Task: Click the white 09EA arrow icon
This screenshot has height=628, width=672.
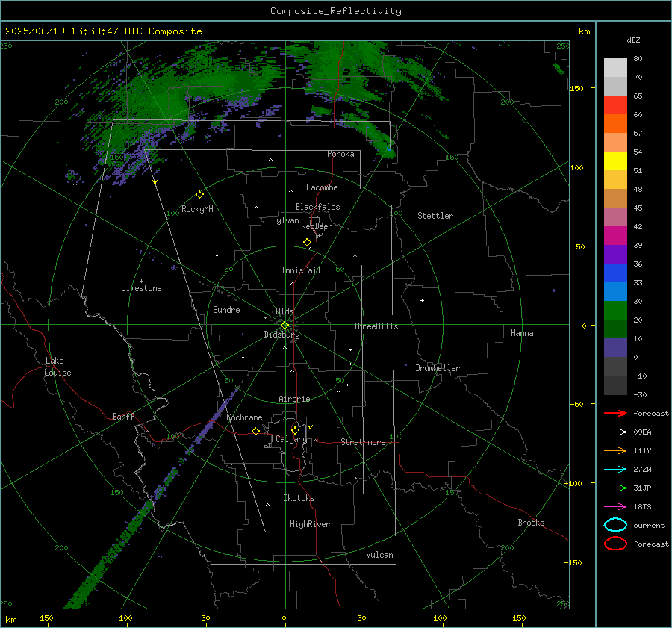Action: [615, 432]
